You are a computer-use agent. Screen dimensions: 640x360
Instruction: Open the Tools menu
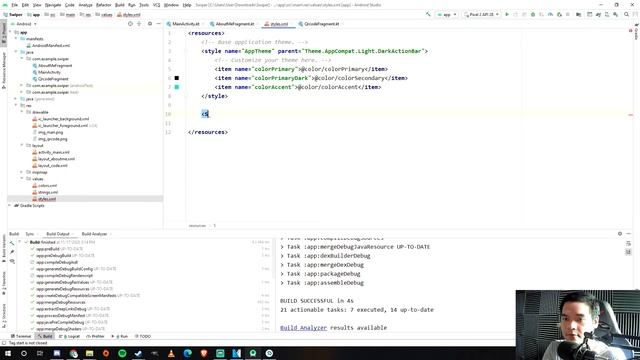144,5
